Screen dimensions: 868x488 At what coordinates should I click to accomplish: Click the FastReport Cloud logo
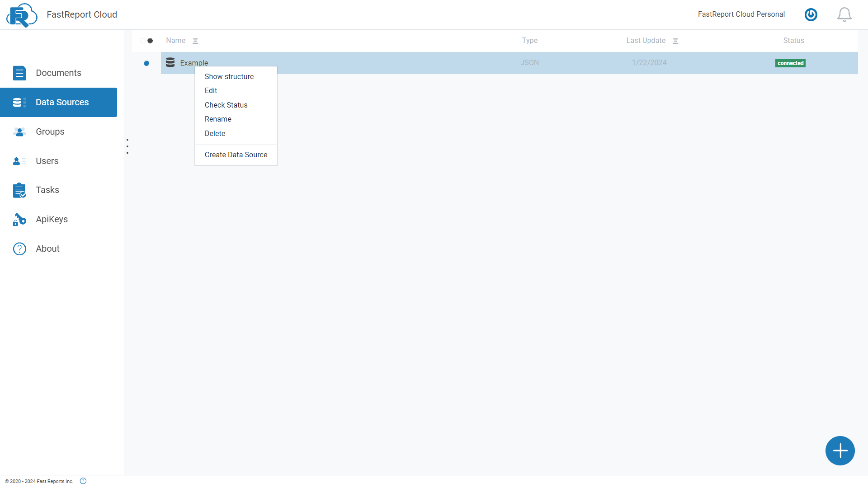pyautogui.click(x=21, y=15)
